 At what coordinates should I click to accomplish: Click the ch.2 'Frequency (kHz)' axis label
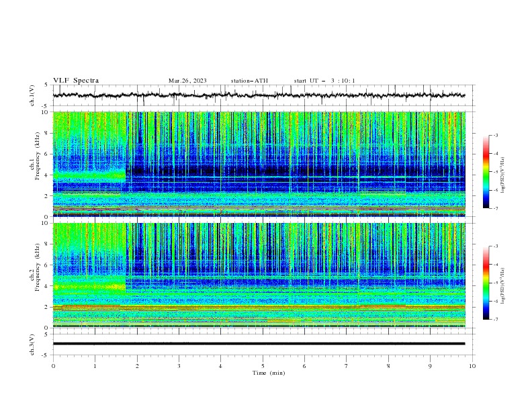coord(38,267)
